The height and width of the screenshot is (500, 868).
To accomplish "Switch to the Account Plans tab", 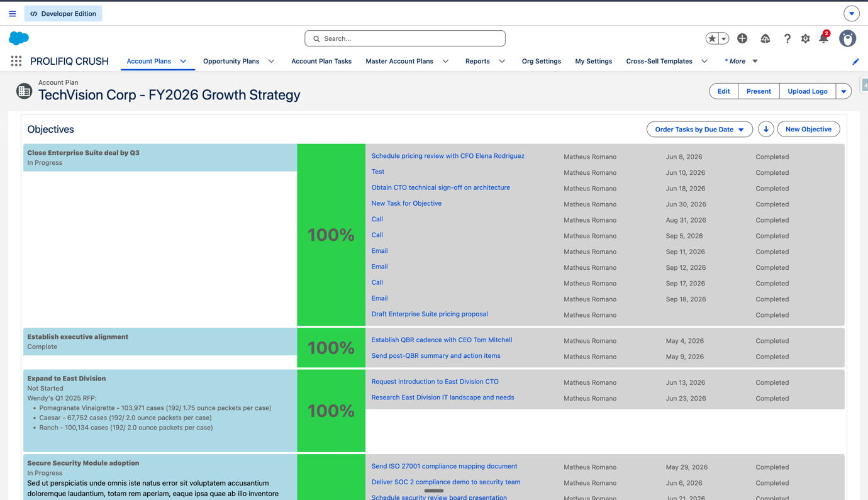I will pyautogui.click(x=149, y=61).
